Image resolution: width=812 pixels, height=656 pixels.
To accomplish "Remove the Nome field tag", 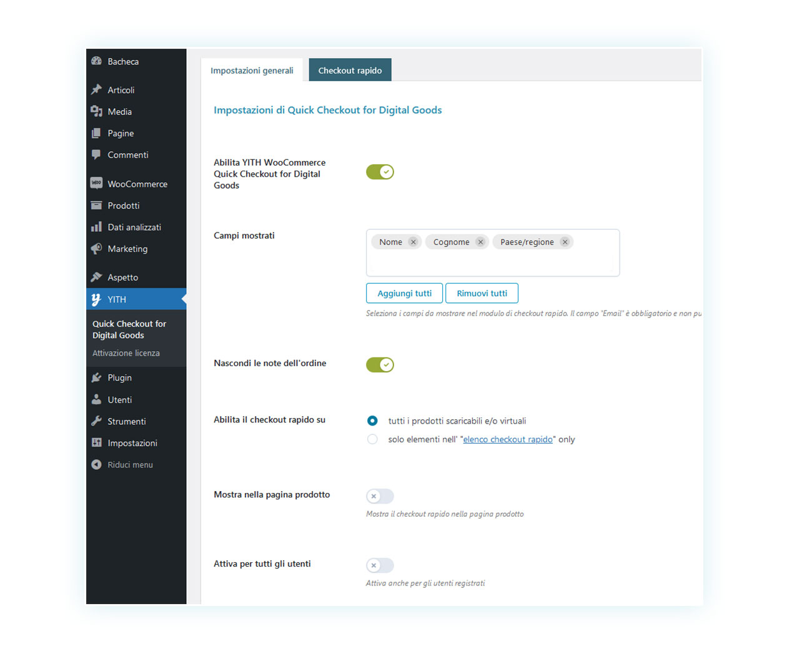I will point(413,242).
